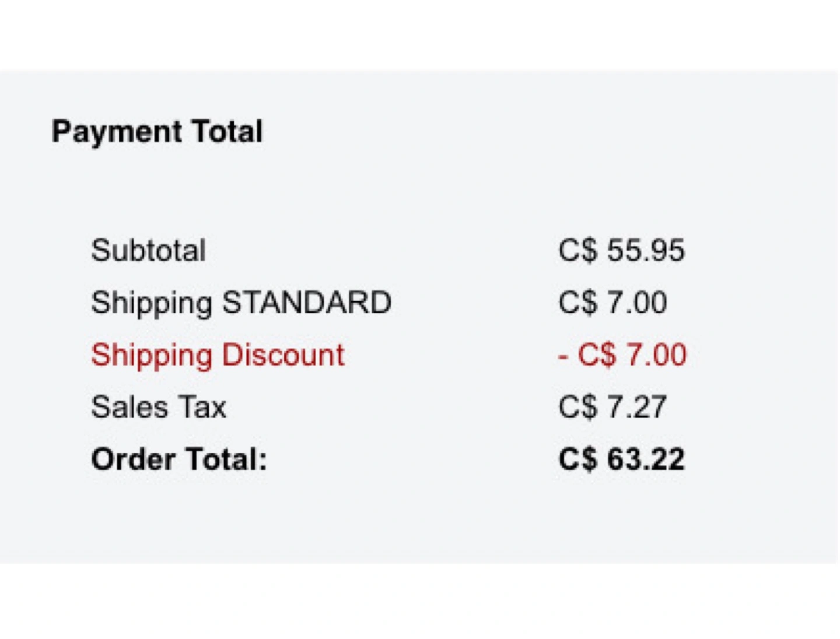The image size is (840, 639).
Task: Select the Subtotal label
Action: pos(148,251)
